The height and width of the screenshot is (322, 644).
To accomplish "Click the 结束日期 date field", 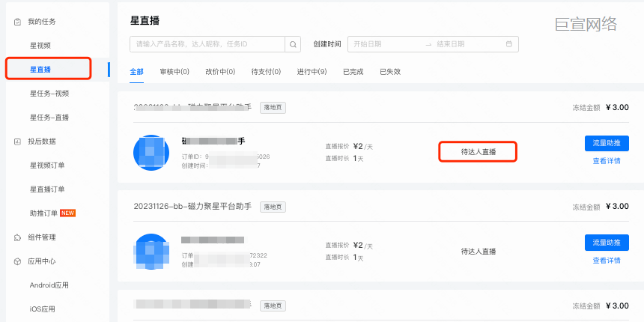I will tap(451, 44).
